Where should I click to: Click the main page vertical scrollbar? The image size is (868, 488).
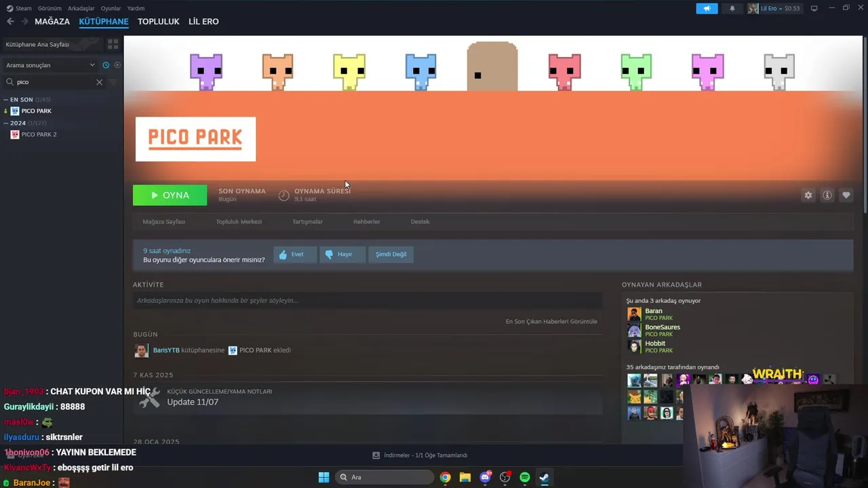(x=865, y=125)
